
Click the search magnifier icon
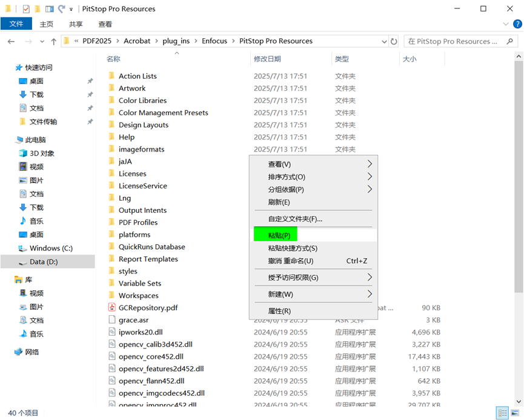[509, 41]
